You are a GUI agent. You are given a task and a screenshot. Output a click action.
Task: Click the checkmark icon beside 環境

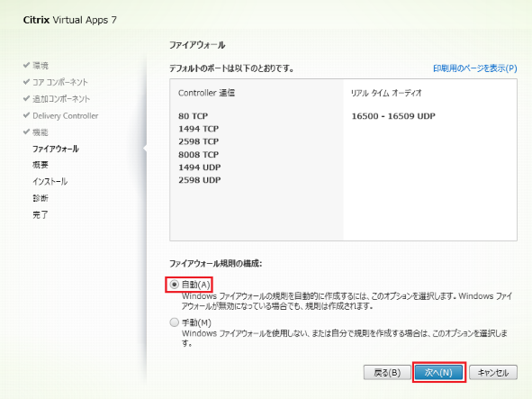click(26, 65)
